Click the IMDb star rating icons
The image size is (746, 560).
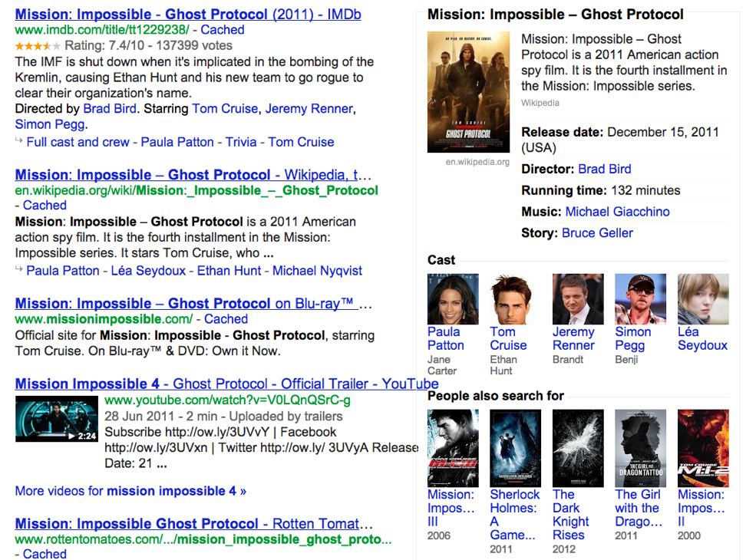[38, 46]
